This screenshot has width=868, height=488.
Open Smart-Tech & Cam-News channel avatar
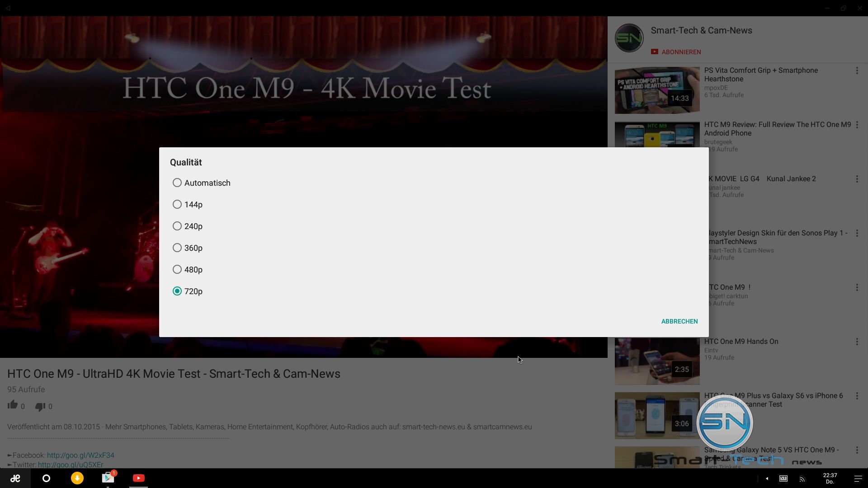point(629,38)
